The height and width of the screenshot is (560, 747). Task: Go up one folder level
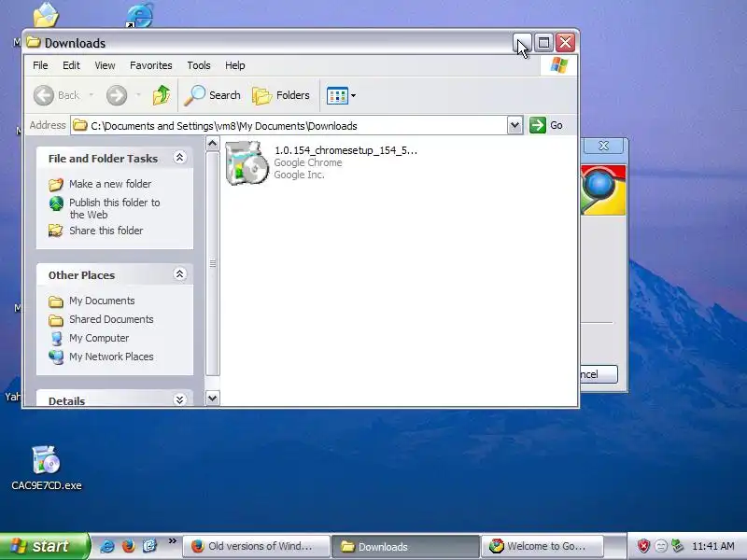162,95
